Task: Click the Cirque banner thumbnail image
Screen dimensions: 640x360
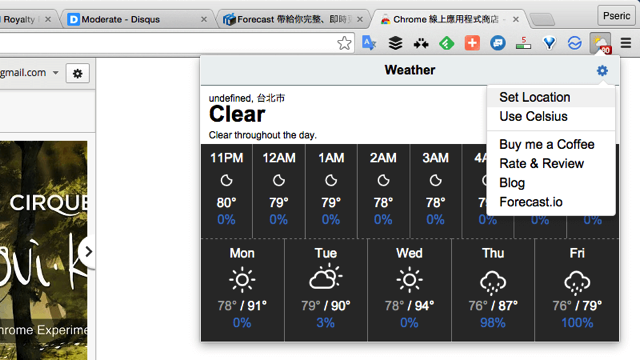Action: (44, 251)
